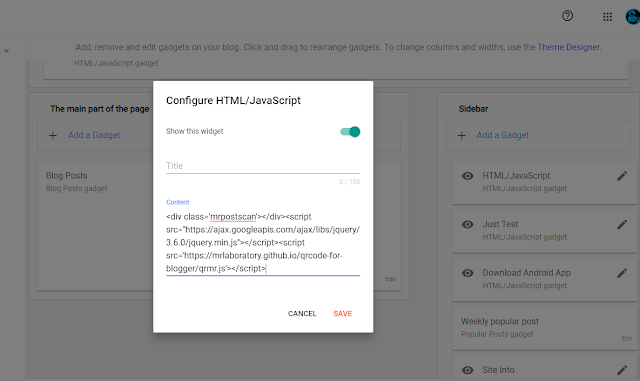Click the Content field label
This screenshot has width=640, height=381.
tap(178, 202)
